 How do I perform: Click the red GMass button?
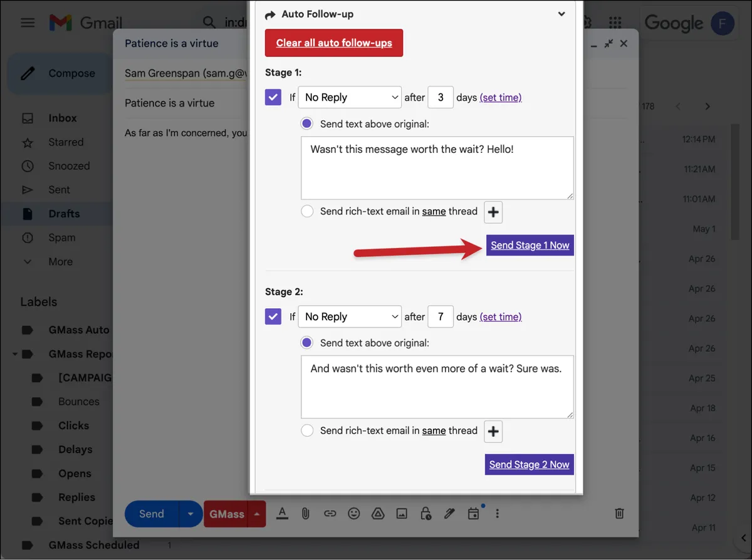(226, 514)
